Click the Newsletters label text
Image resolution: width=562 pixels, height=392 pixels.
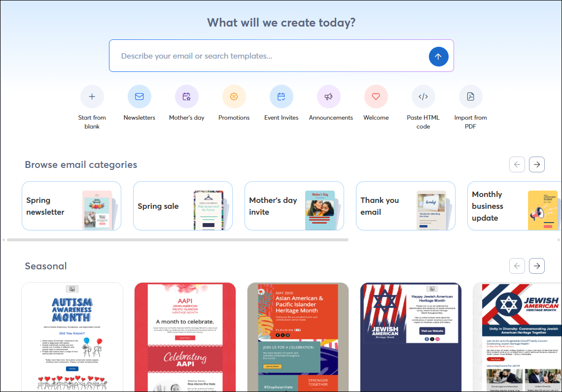140,118
